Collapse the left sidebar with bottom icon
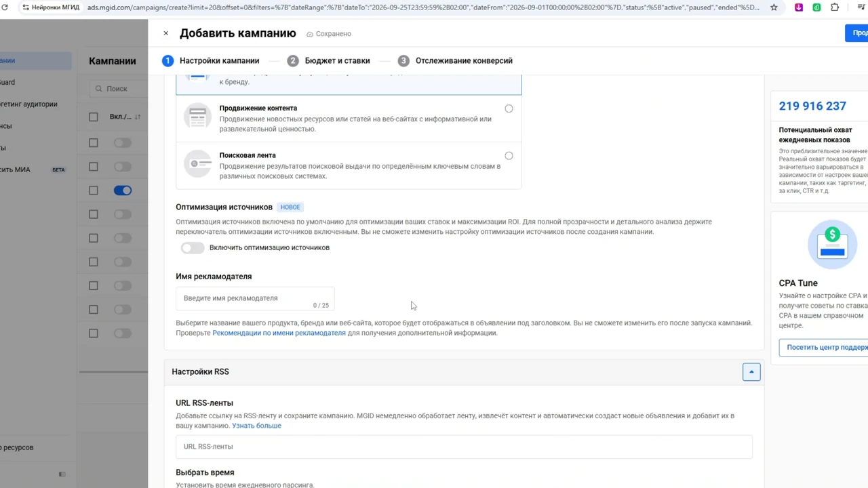Viewport: 868px width, 488px height. (62, 474)
